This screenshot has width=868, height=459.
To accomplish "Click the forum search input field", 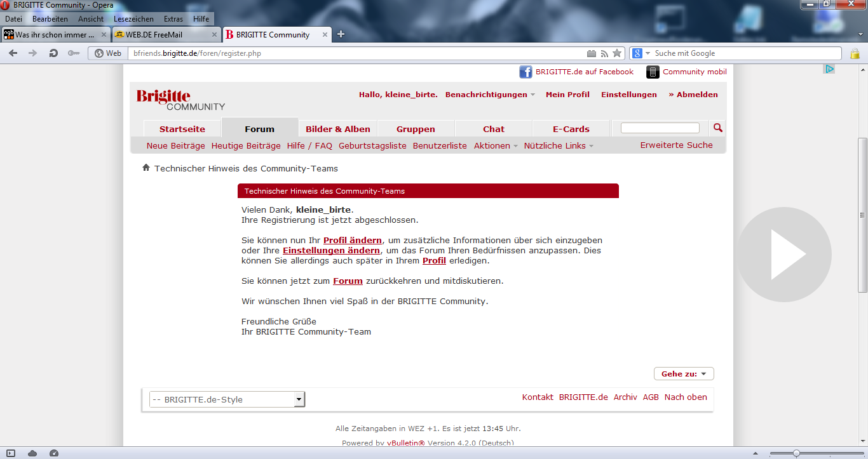I will (660, 128).
